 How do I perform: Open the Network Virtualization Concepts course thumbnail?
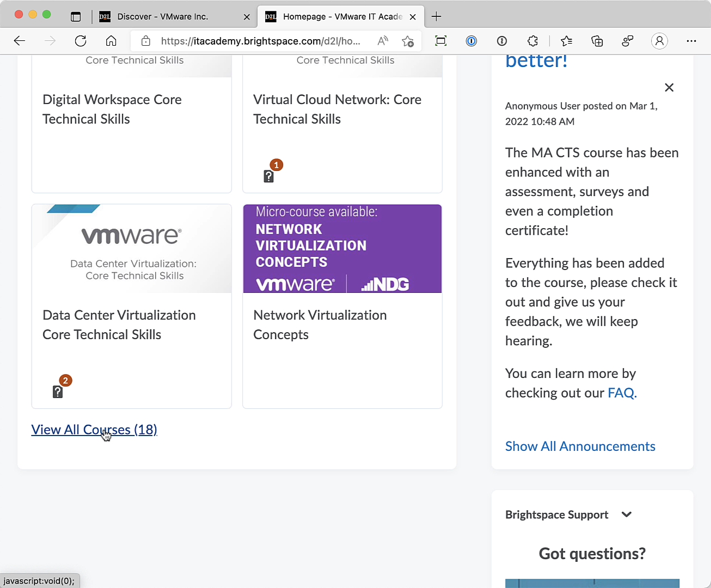[342, 249]
